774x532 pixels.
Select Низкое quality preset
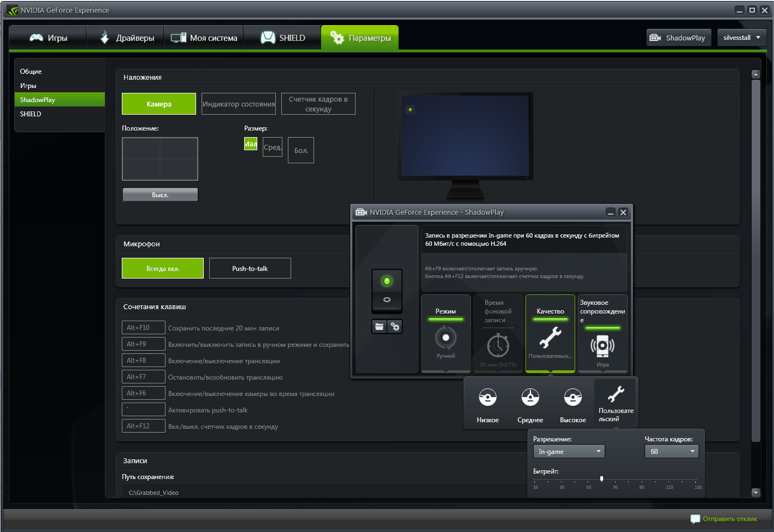(x=488, y=405)
